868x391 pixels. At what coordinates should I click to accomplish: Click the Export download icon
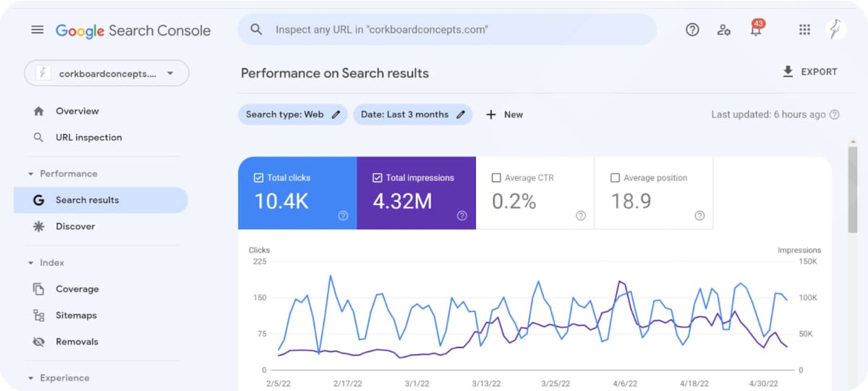click(788, 72)
